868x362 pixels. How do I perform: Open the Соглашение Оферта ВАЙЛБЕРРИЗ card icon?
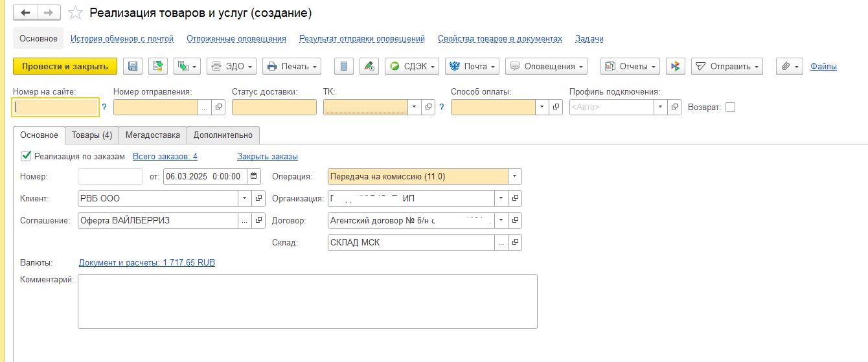[258, 220]
